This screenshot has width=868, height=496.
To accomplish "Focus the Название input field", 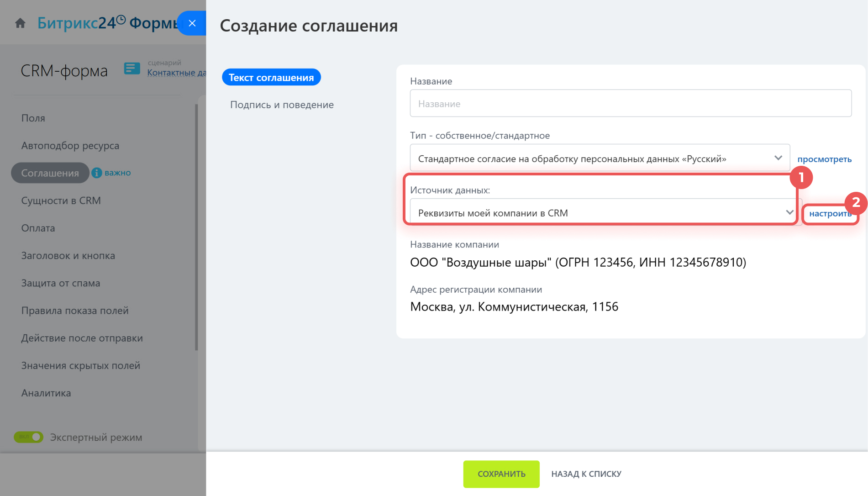I will pyautogui.click(x=630, y=104).
